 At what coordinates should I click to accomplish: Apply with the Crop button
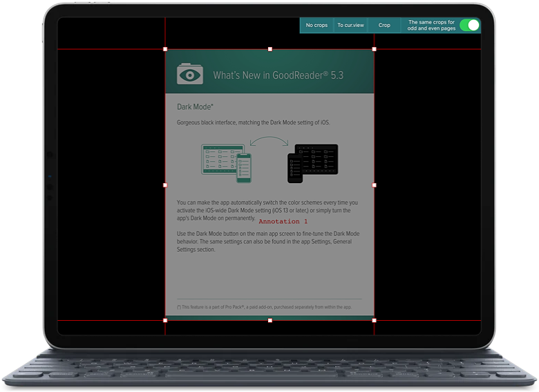point(384,26)
